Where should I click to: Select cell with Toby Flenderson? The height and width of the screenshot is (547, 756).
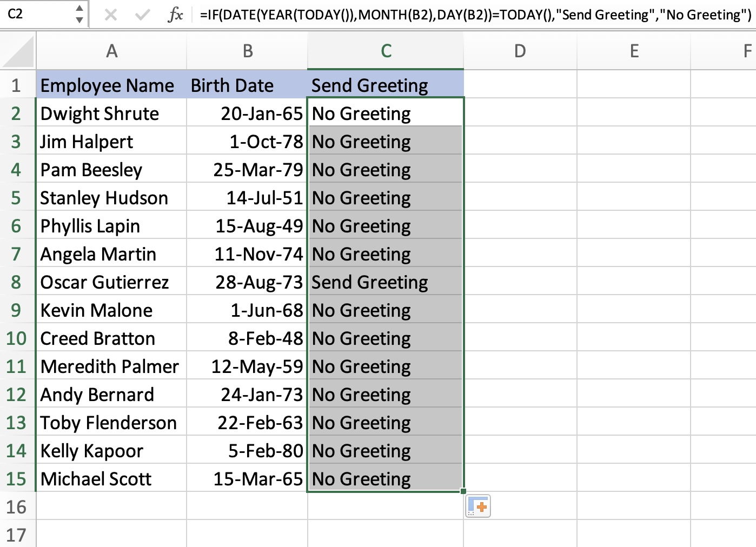[x=111, y=422]
